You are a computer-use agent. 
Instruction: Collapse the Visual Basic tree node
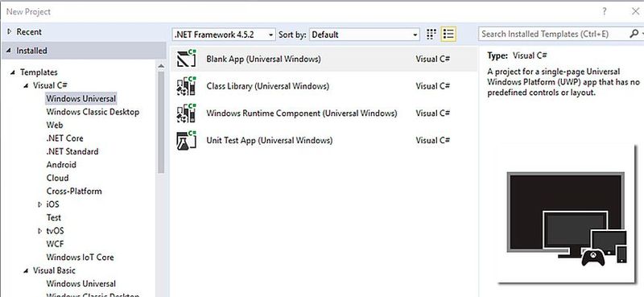coord(26,270)
